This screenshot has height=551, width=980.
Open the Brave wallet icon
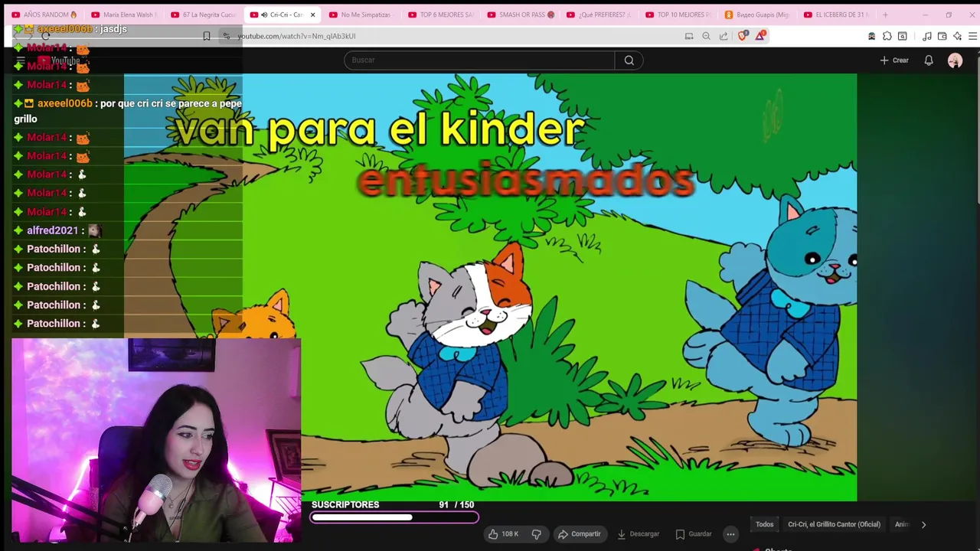click(x=942, y=36)
